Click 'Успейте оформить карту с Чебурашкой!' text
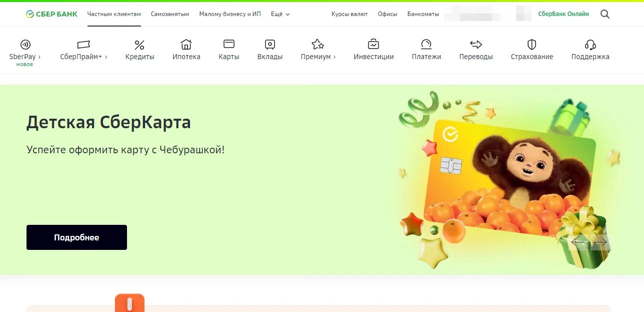Screen dimensions: 644x312 (x=125, y=149)
